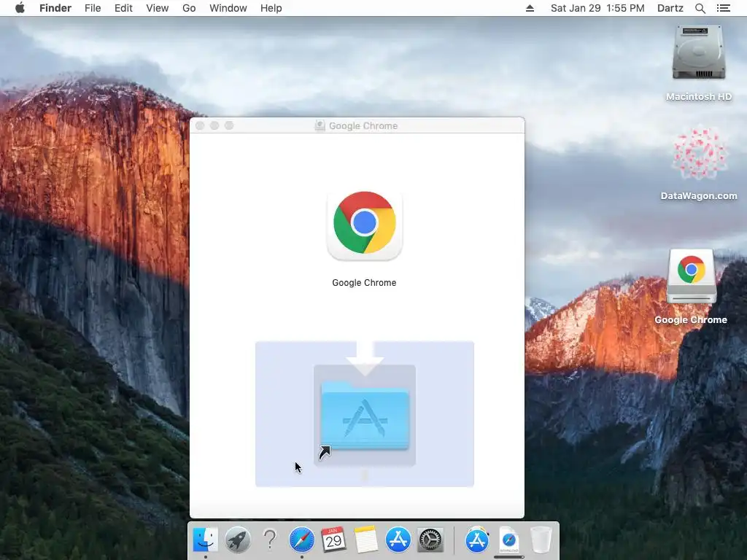Open the File menu
Viewport: 747px width, 560px height.
(93, 8)
